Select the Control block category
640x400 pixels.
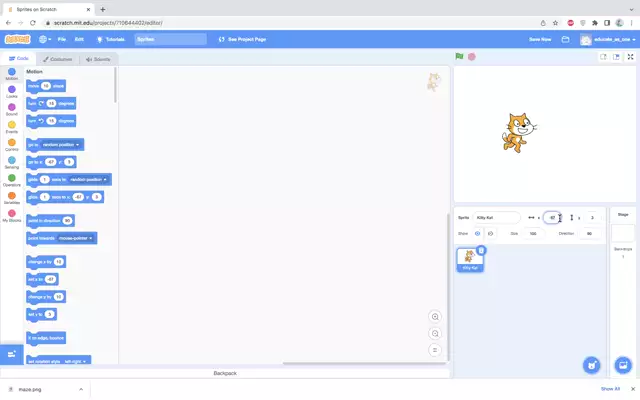[11, 144]
